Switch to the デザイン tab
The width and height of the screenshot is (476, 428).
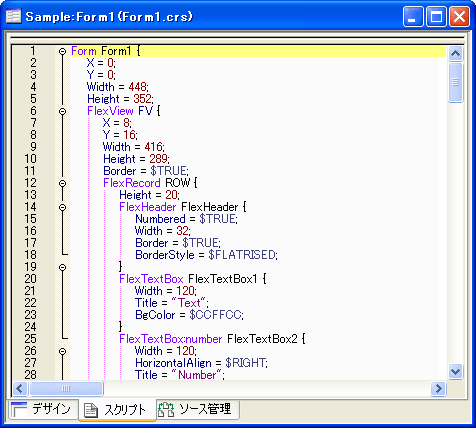click(42, 409)
